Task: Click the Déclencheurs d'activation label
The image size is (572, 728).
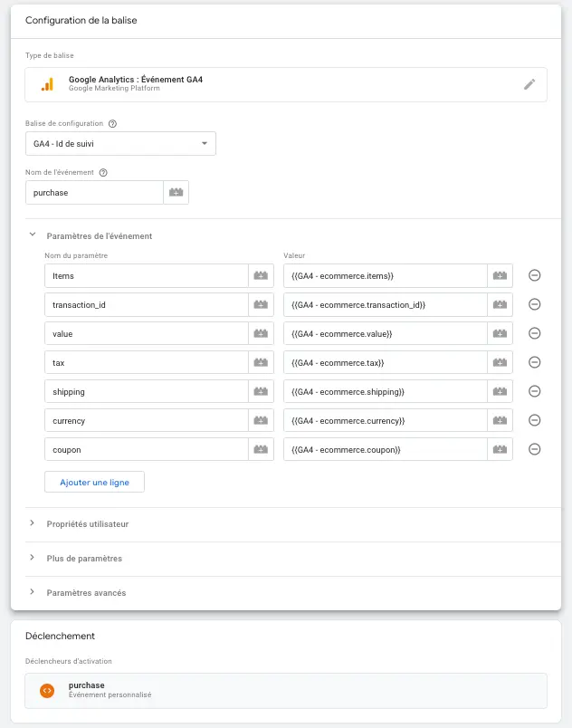Action: tap(69, 661)
